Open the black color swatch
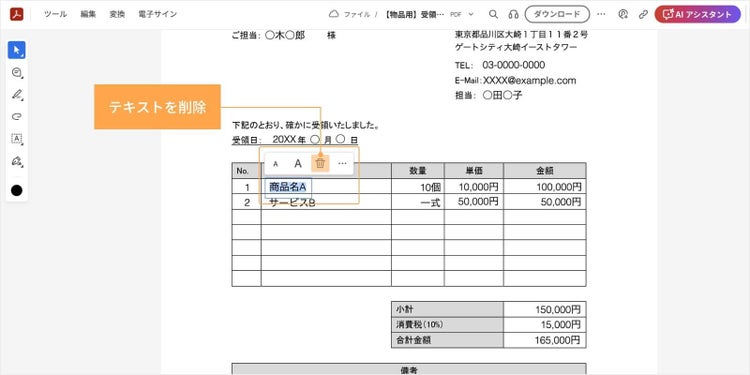Screen dimensions: 750x375 point(17,190)
